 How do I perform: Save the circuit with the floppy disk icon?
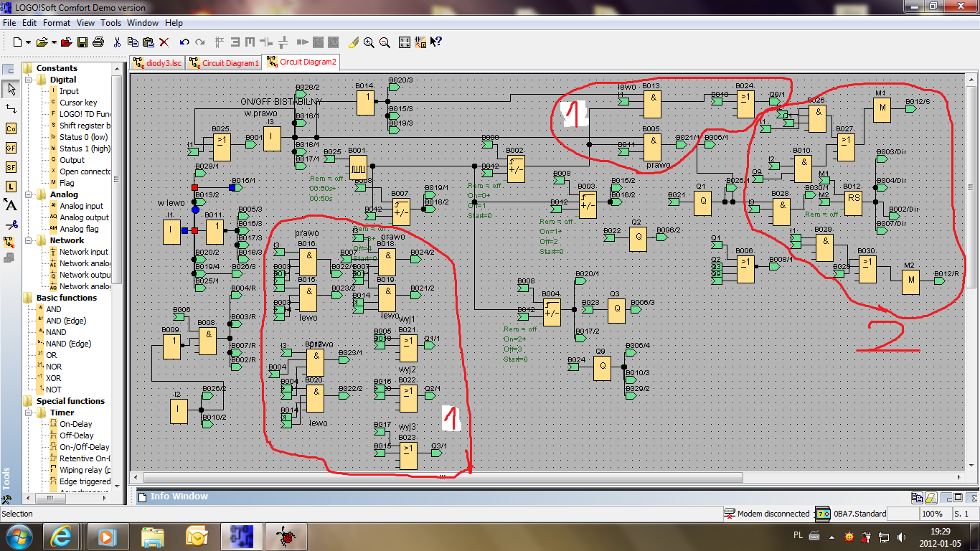(x=83, y=42)
